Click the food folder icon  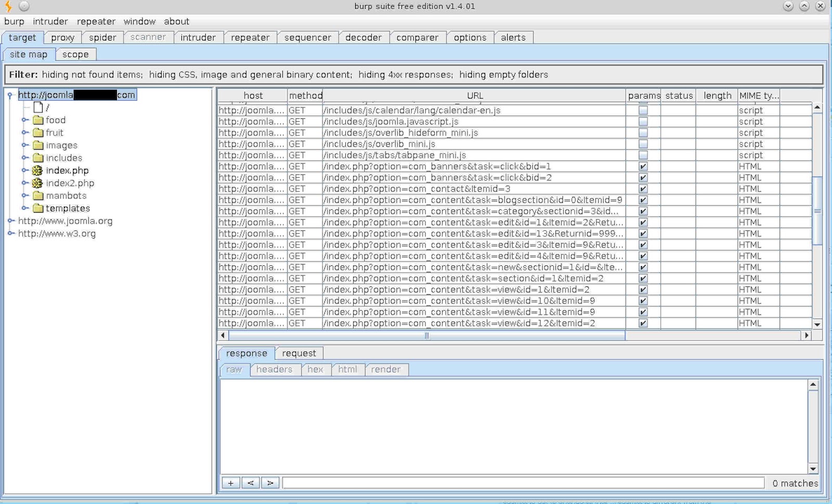coord(38,120)
